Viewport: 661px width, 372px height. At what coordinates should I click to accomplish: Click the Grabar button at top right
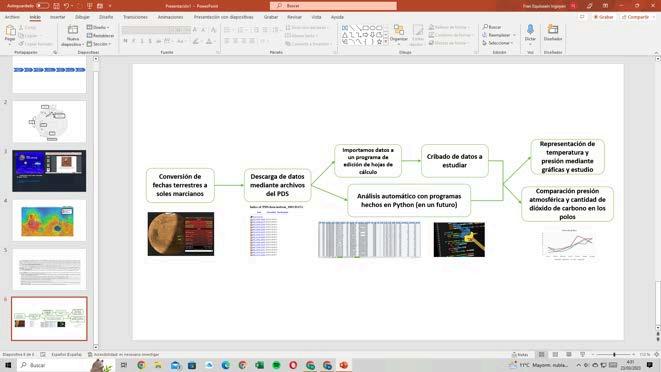coord(604,17)
